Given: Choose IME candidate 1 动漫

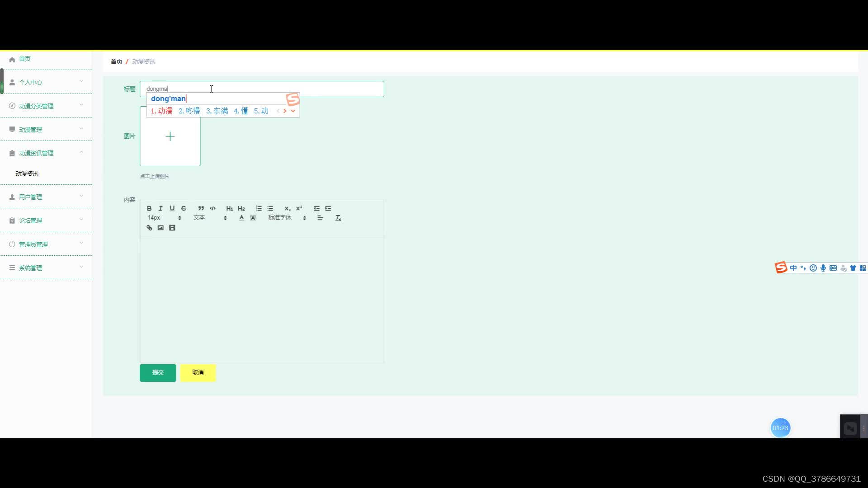Looking at the screenshot, I should 161,111.
